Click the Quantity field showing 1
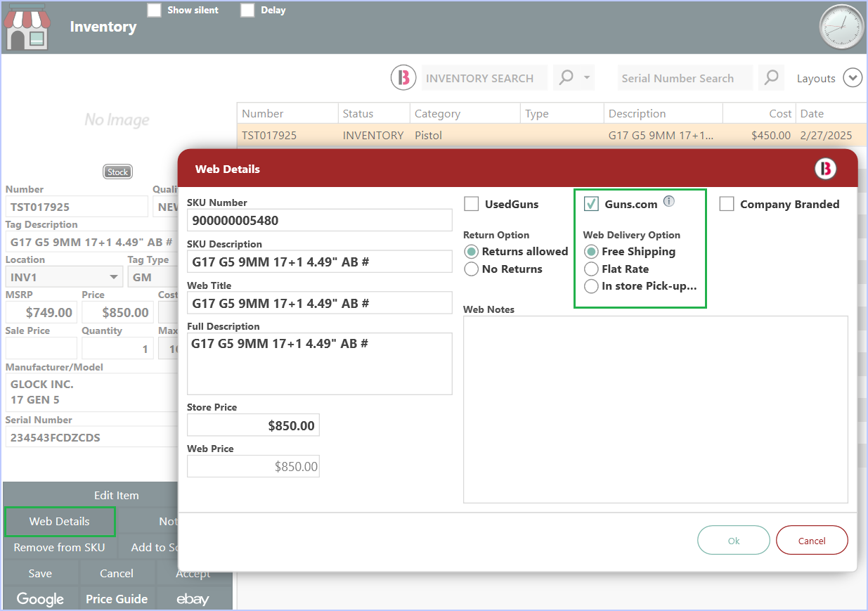The width and height of the screenshot is (868, 611). 118,349
